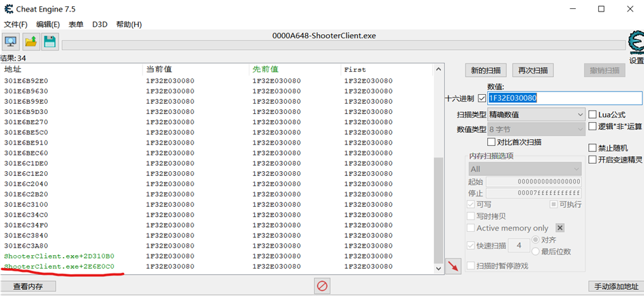Toggle 快速扫描 checkbox
644x296 pixels.
[x=471, y=246]
